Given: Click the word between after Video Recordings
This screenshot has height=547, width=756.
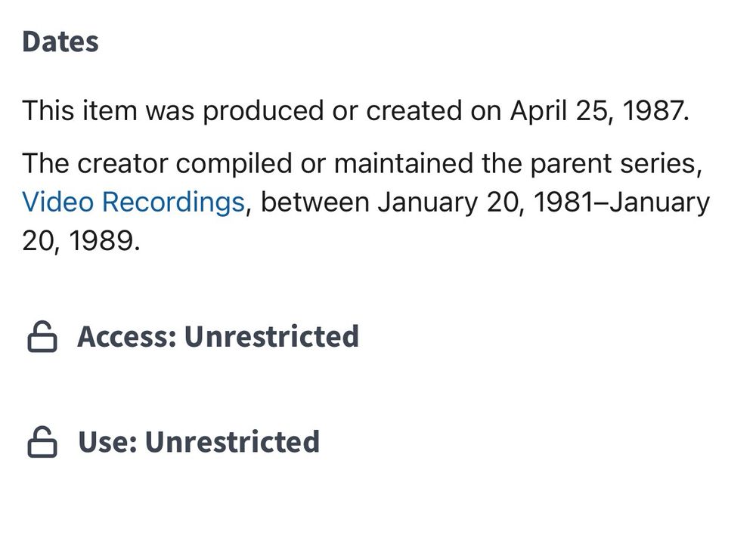Looking at the screenshot, I should [x=314, y=202].
